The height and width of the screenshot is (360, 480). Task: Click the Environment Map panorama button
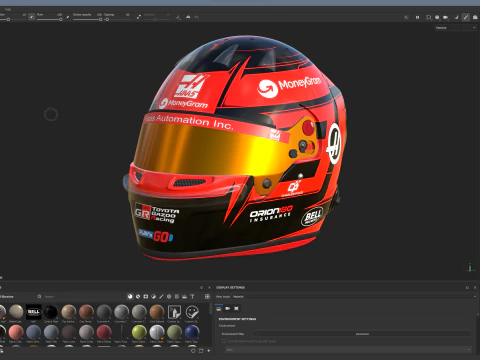pyautogui.click(x=362, y=334)
